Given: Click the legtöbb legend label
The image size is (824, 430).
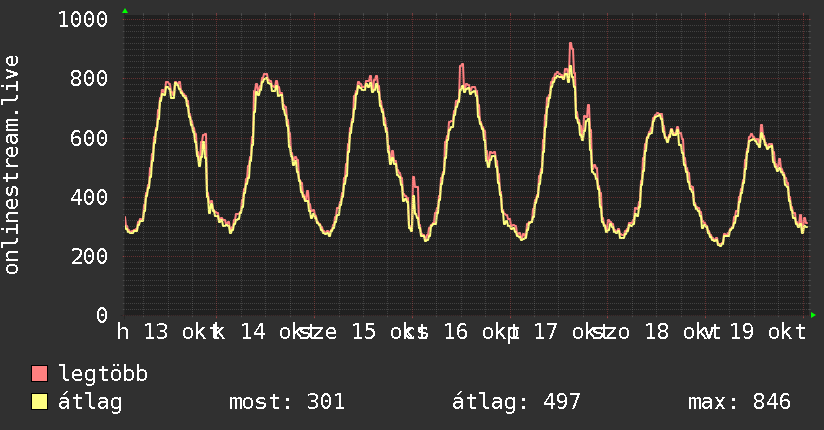Looking at the screenshot, I should 103,374.
